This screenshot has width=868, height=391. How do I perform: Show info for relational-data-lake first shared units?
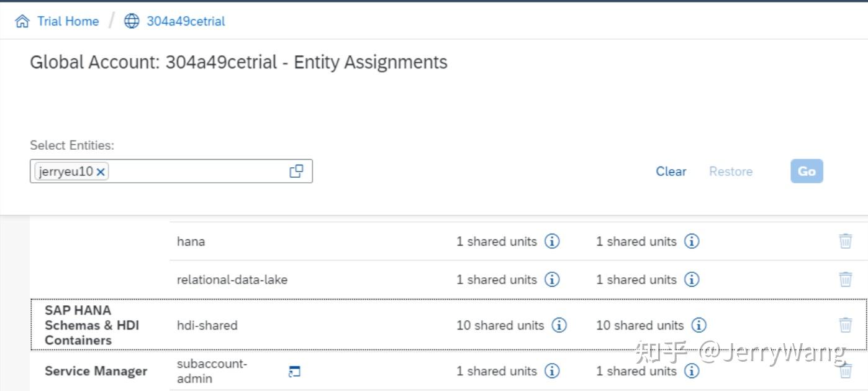(x=552, y=280)
